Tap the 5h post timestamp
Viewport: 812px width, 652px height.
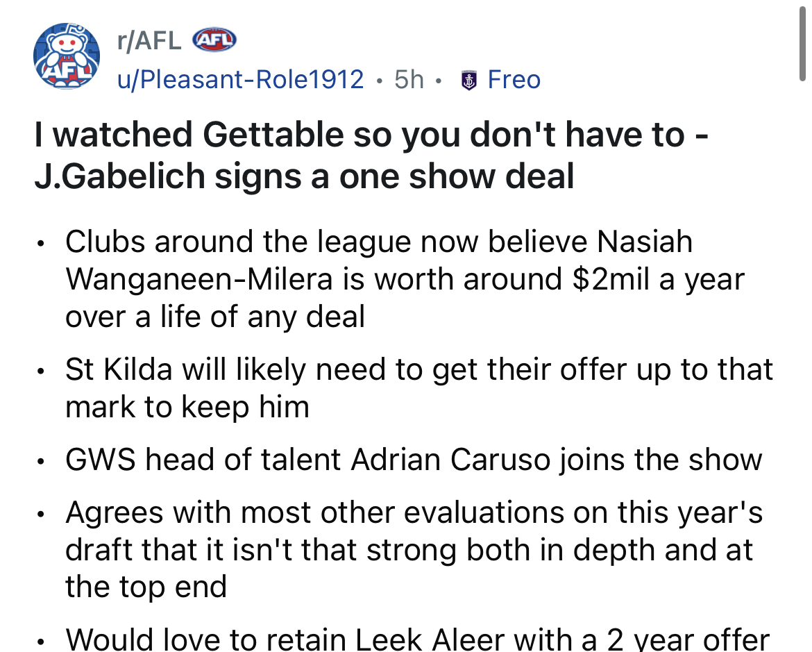(x=409, y=80)
